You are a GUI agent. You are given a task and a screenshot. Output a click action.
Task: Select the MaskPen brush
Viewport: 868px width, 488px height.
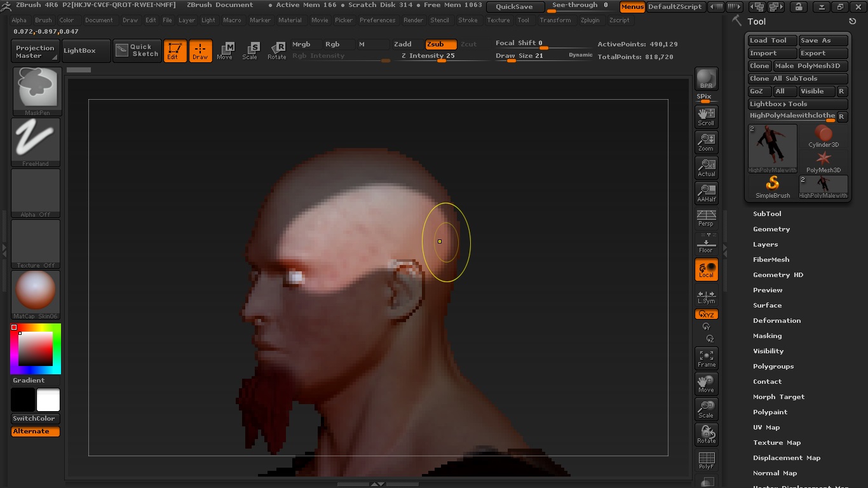pyautogui.click(x=35, y=89)
